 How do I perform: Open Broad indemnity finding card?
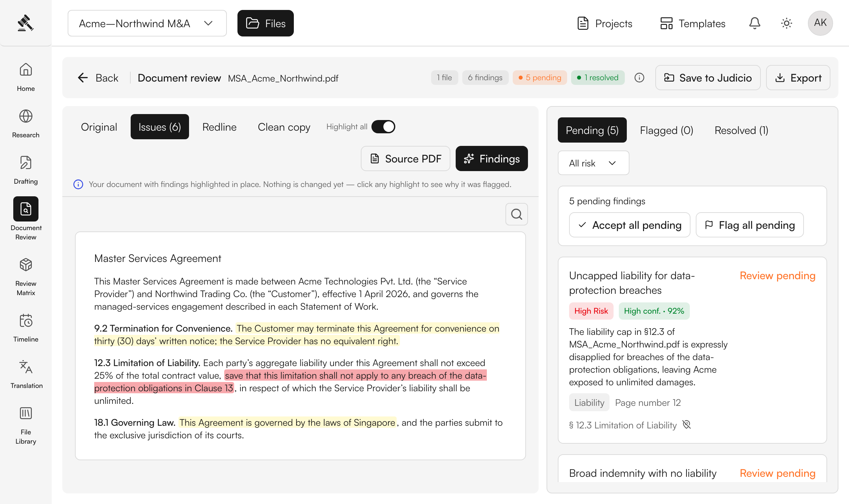coord(692,468)
